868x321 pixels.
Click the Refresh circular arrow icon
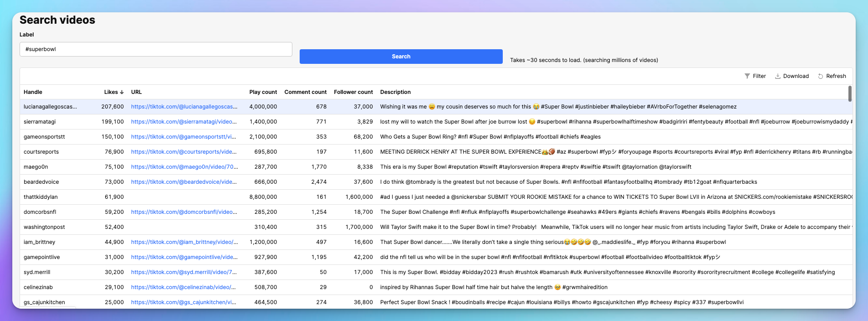[821, 76]
